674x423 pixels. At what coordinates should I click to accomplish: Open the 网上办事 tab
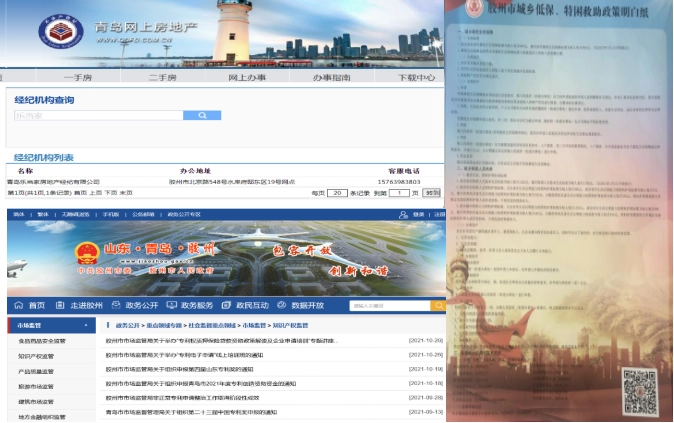(x=247, y=77)
